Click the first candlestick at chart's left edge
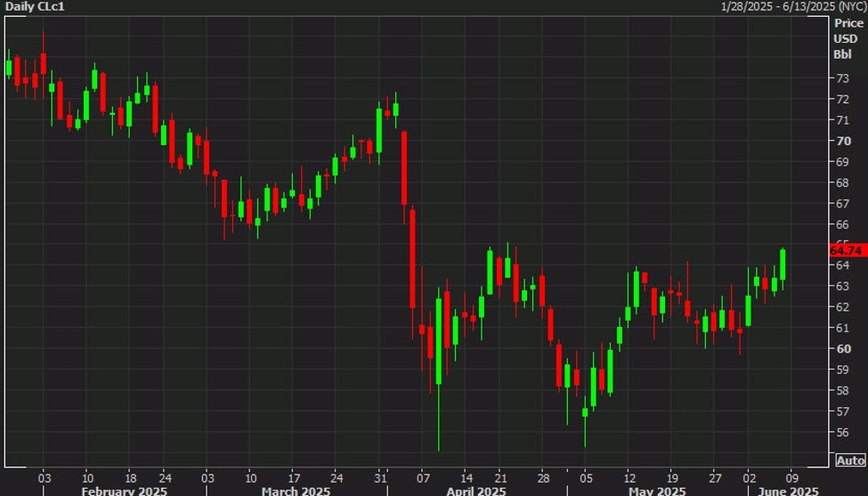The height and width of the screenshot is (496, 868). click(9, 68)
